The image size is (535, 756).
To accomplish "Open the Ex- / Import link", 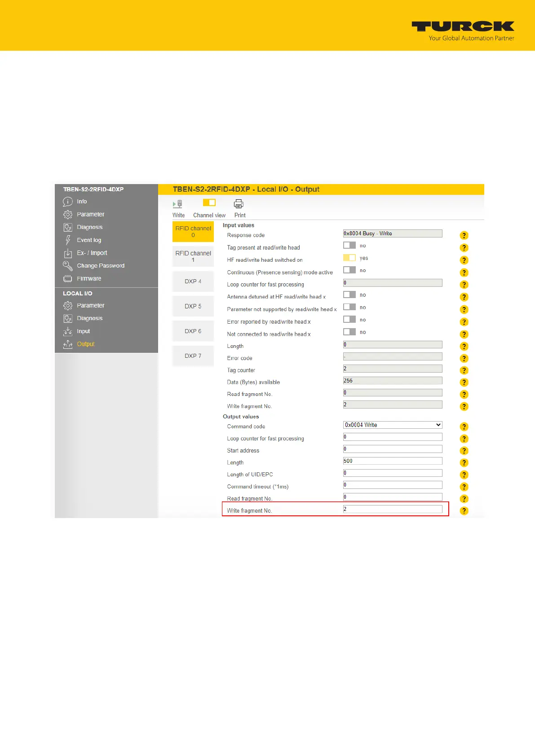I will [92, 253].
